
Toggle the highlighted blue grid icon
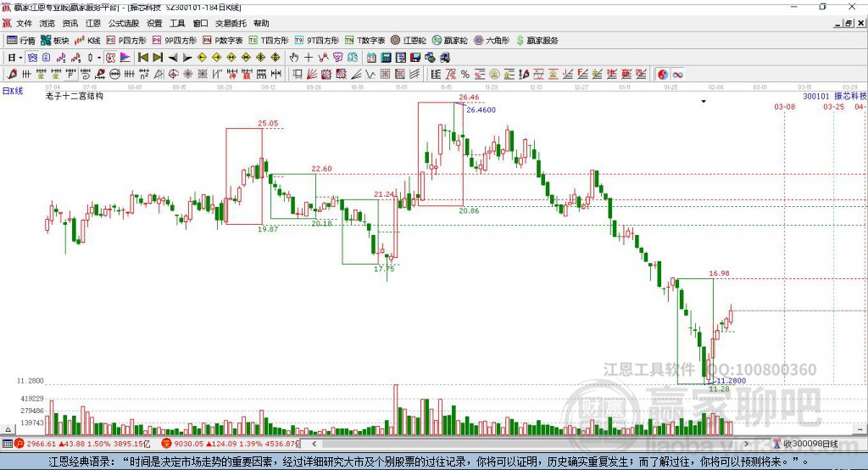(33, 58)
